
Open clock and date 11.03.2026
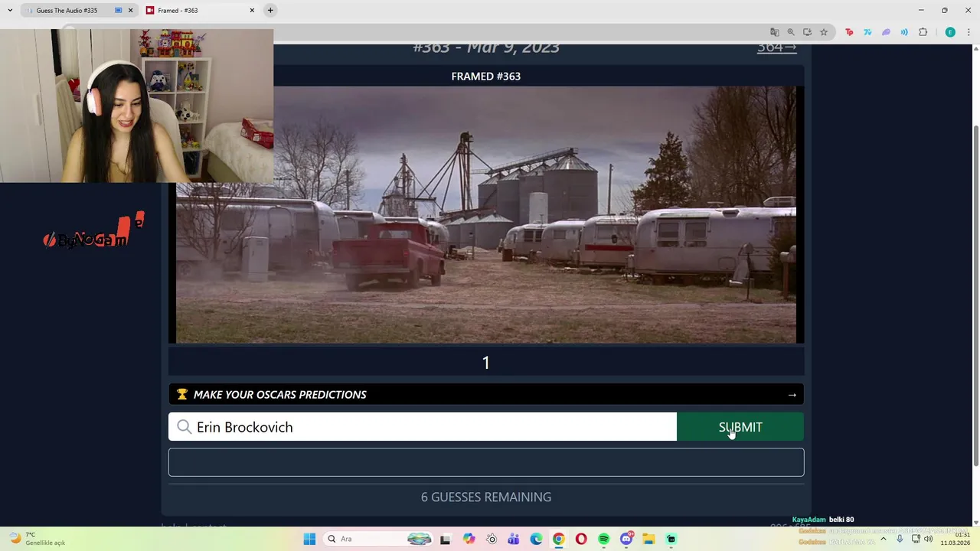pos(955,539)
